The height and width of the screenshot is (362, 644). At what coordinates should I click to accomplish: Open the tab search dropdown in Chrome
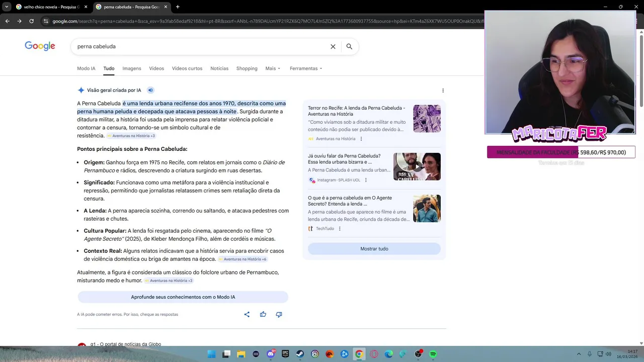(x=7, y=7)
